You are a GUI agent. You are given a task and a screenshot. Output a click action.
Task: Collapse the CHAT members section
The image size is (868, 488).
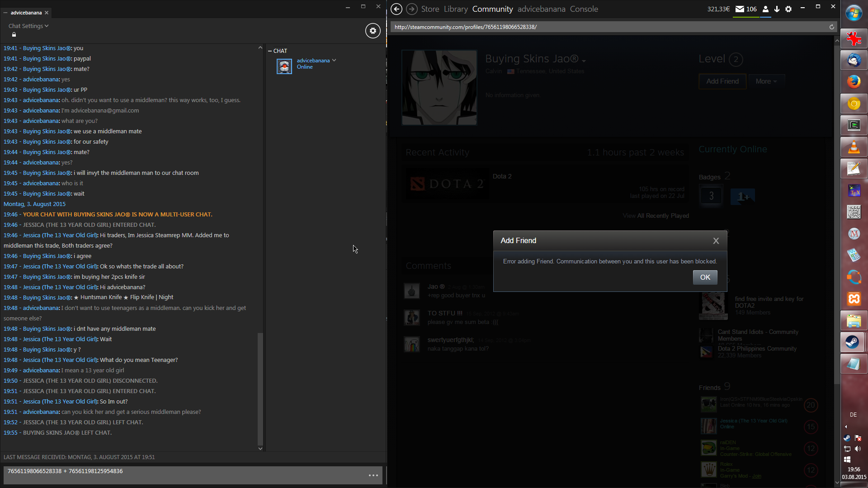(x=270, y=51)
